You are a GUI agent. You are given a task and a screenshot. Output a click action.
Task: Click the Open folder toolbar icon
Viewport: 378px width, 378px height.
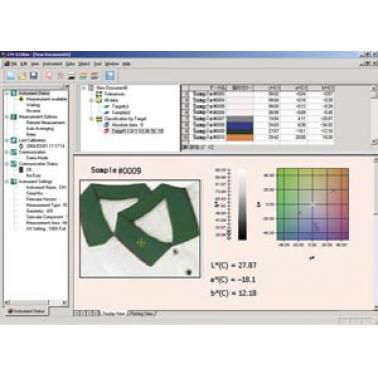pos(22,76)
